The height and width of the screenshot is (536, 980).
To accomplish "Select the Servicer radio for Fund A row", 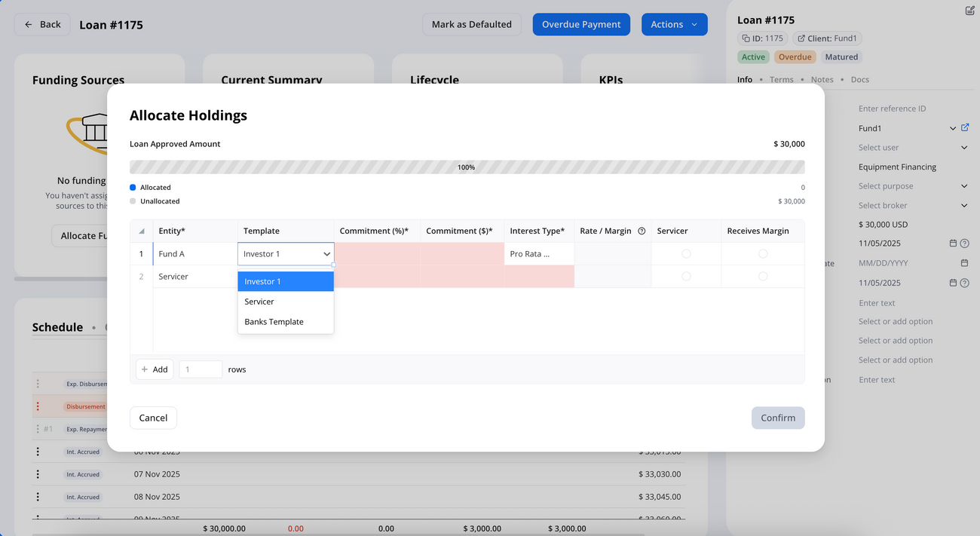I will (686, 254).
